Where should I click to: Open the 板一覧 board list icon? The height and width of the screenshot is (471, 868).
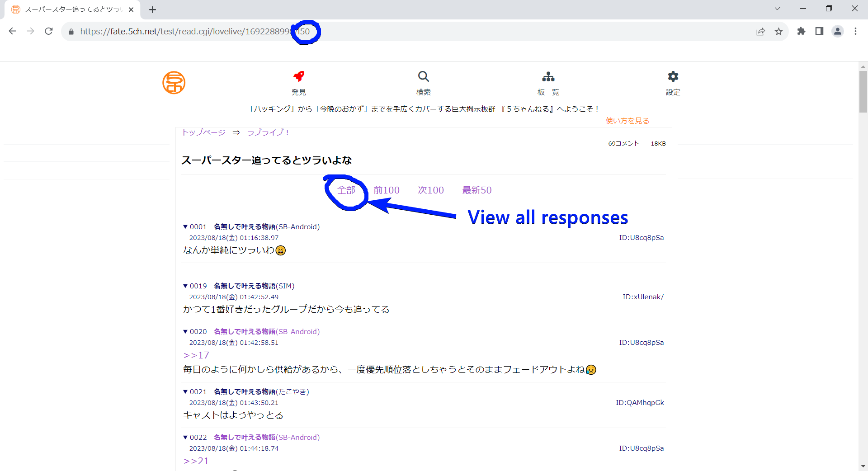[x=548, y=77]
